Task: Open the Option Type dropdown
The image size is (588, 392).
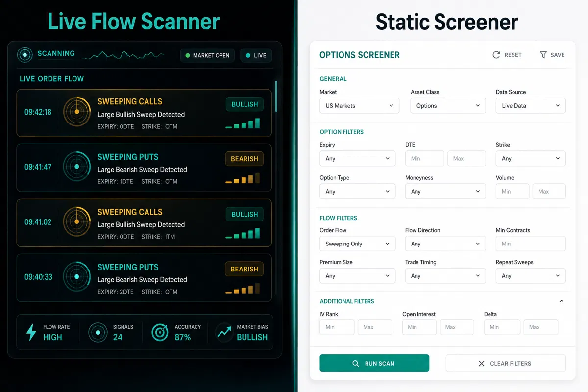Action: (358, 192)
